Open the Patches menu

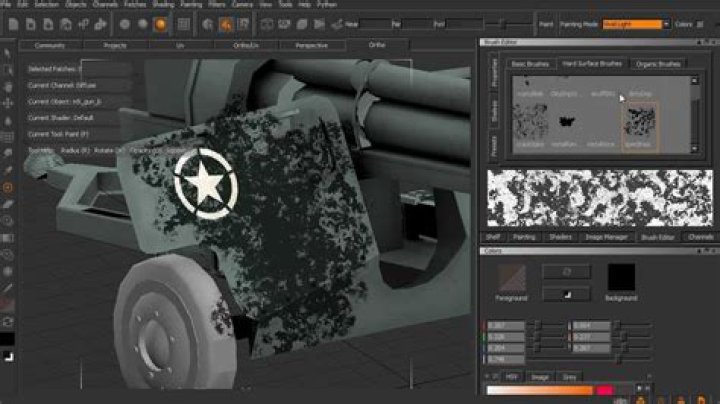tap(135, 4)
